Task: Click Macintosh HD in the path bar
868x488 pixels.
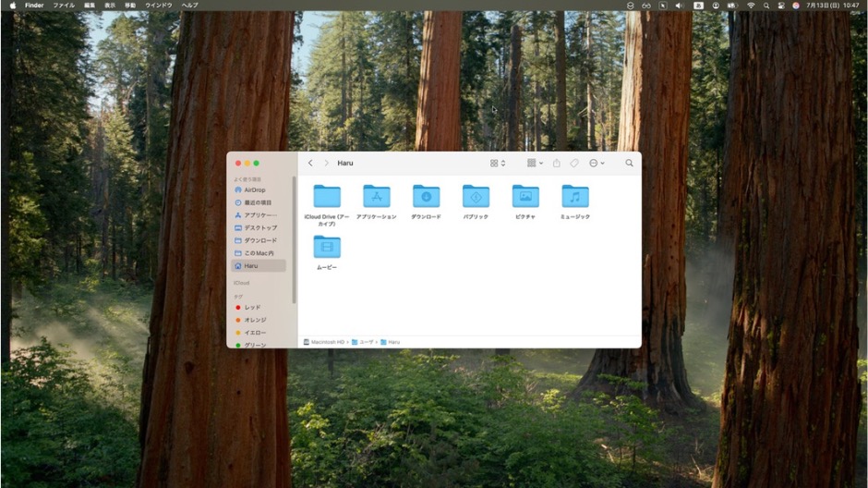Action: [x=324, y=342]
